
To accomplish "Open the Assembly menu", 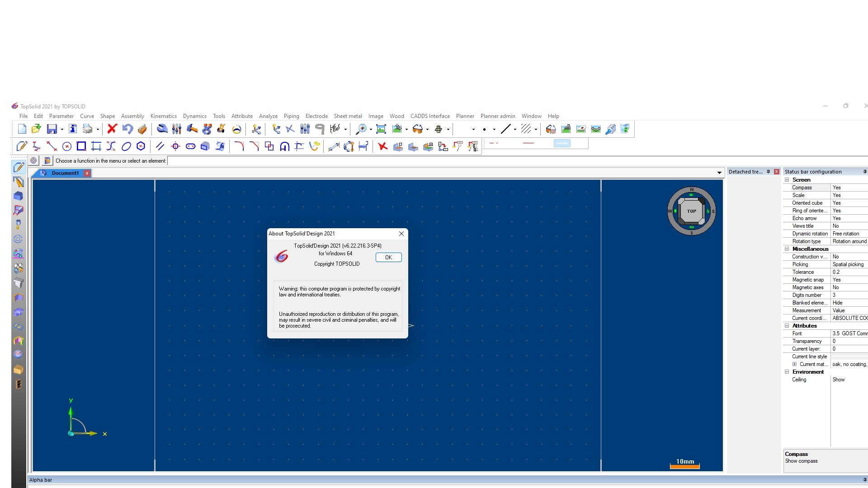I will click(x=132, y=116).
